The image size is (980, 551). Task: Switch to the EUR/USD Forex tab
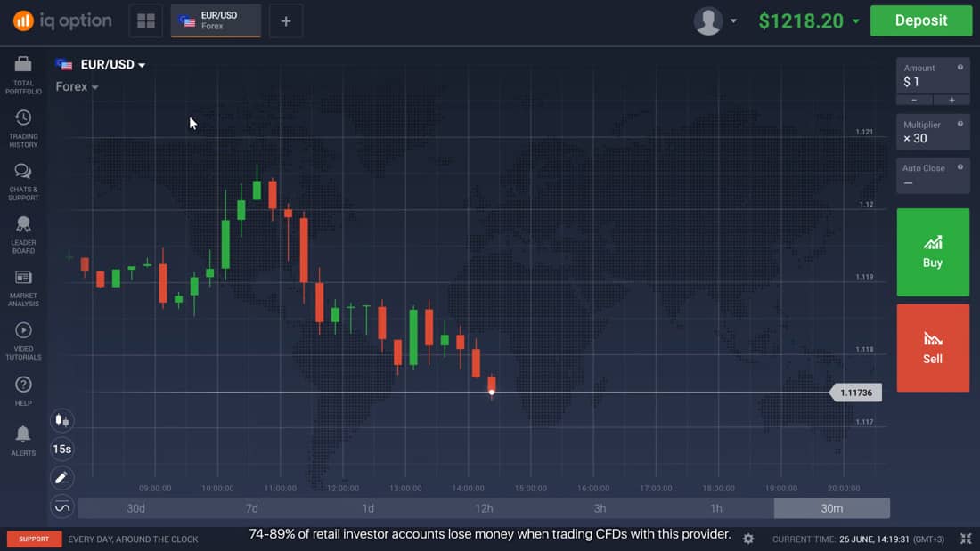pyautogui.click(x=216, y=21)
